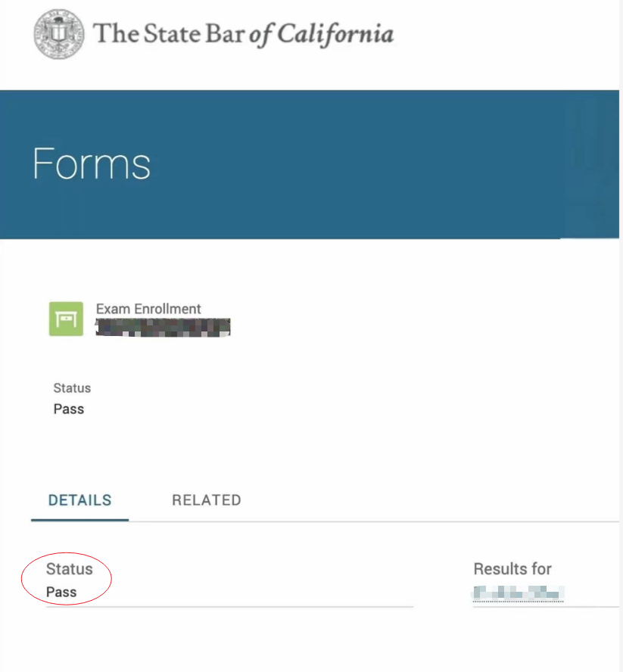The height and width of the screenshot is (672, 623).
Task: Click the "Status" label inside the red oval
Action: tap(69, 569)
